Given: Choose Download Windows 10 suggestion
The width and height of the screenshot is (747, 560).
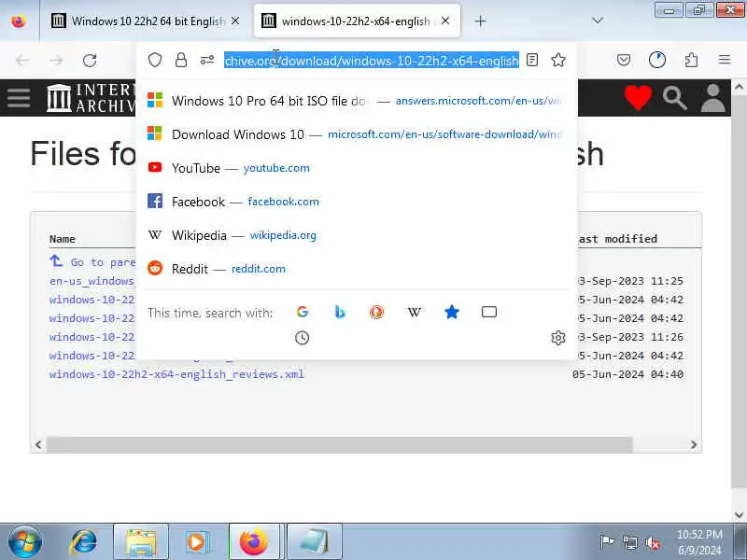Looking at the screenshot, I should click(357, 134).
